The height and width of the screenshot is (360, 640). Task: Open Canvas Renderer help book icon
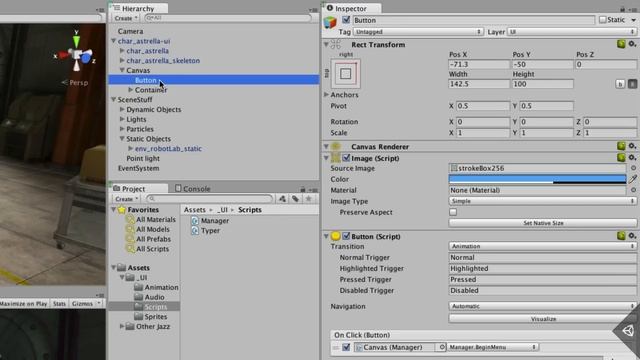click(621, 146)
